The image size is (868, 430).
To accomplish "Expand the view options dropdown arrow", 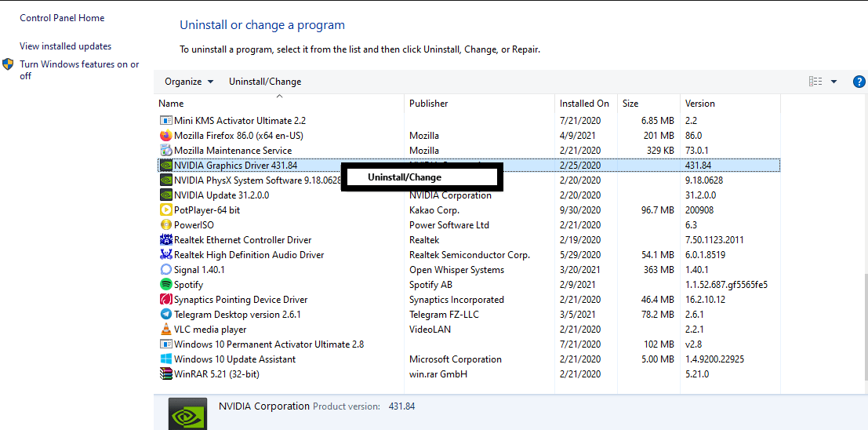I will [833, 82].
